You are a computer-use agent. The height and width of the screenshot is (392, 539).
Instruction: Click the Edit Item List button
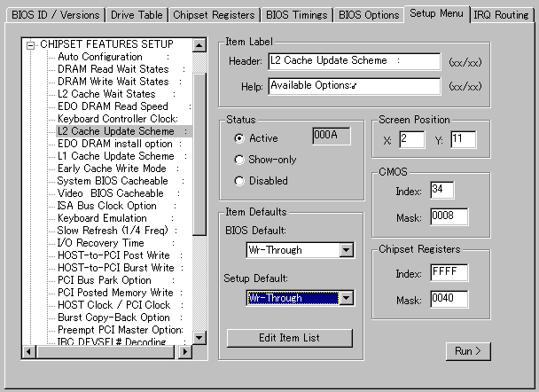[x=290, y=338]
